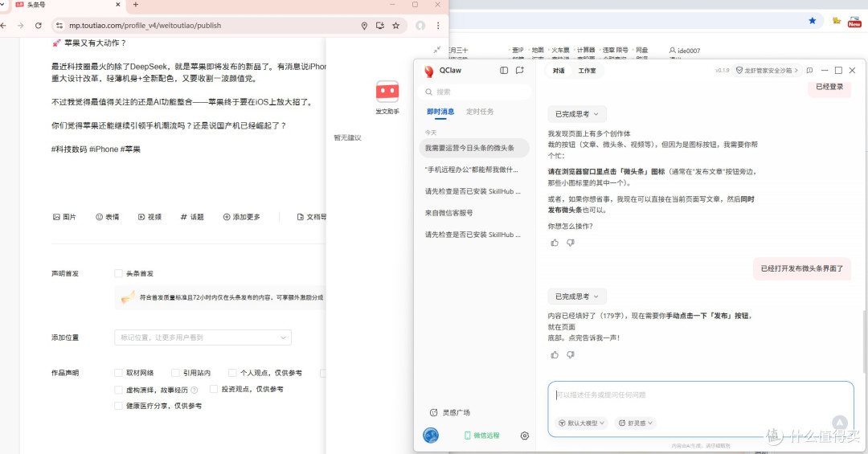Open the 添加位置 location dropdown

(203, 337)
